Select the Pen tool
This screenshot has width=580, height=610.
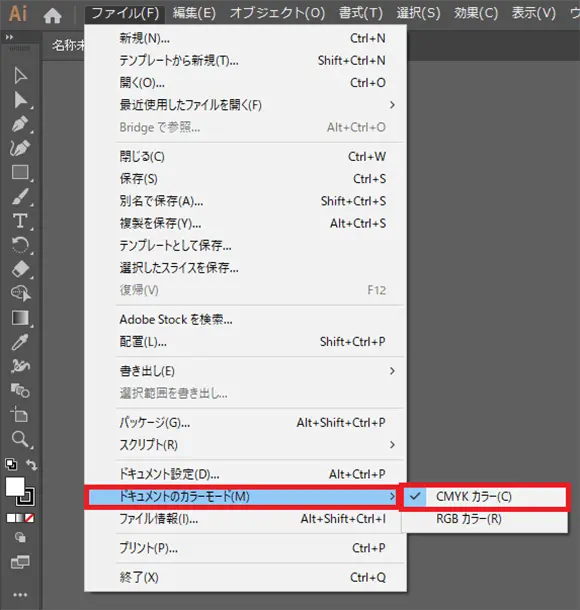click(20, 124)
